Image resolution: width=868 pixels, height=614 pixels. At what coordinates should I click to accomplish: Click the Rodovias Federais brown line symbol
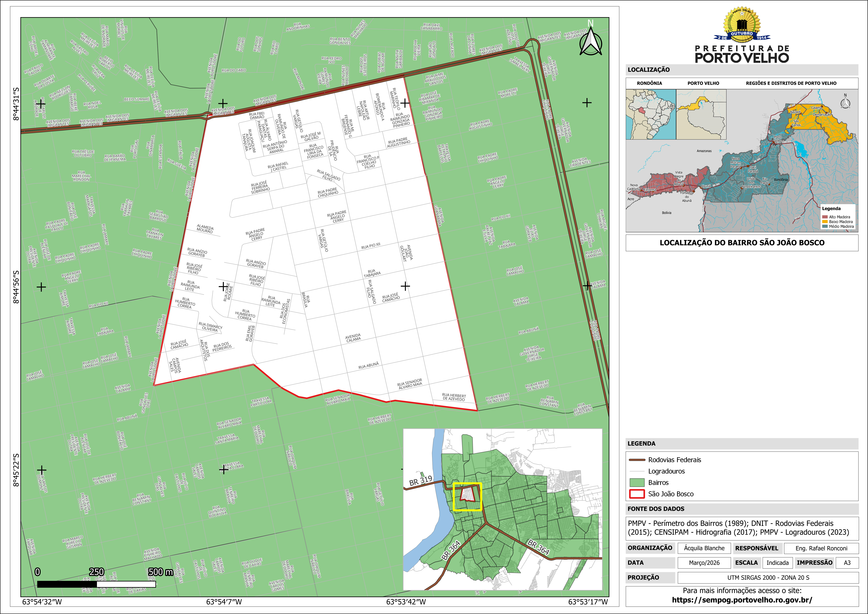[637, 460]
